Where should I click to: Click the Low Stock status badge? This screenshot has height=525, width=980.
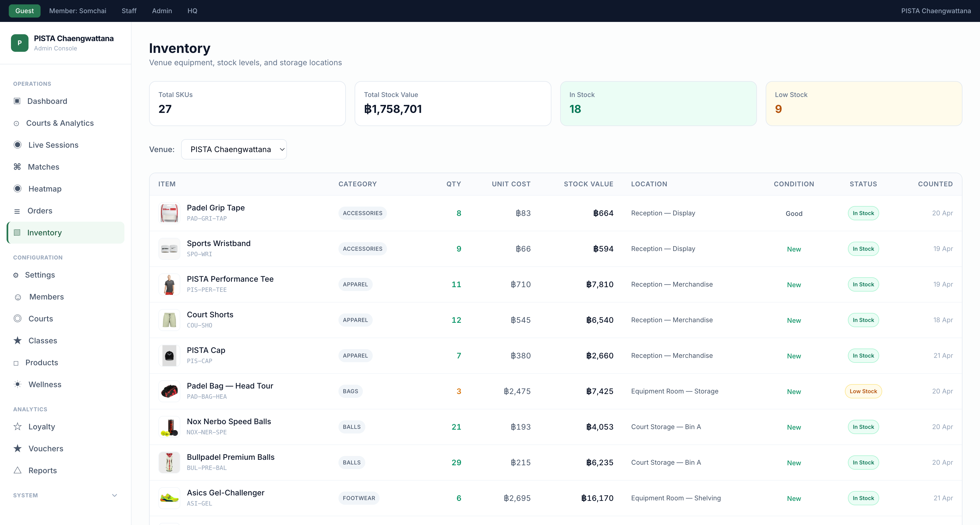863,391
